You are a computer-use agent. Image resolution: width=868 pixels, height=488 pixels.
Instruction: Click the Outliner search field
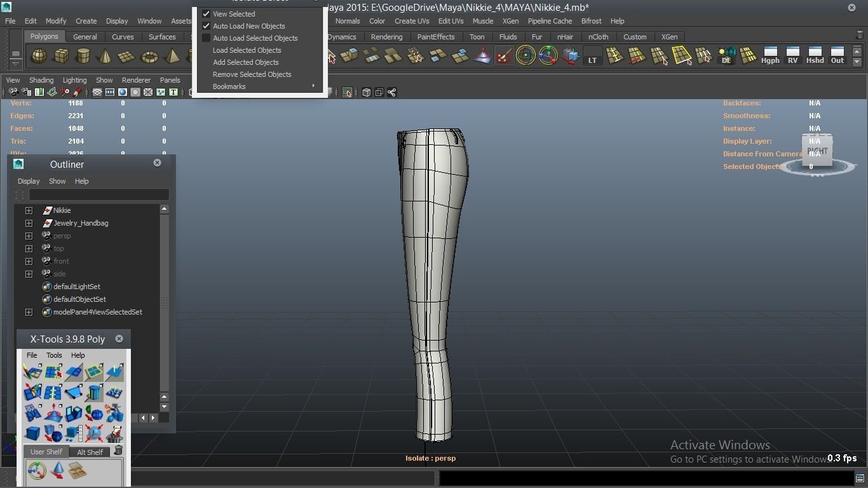98,195
